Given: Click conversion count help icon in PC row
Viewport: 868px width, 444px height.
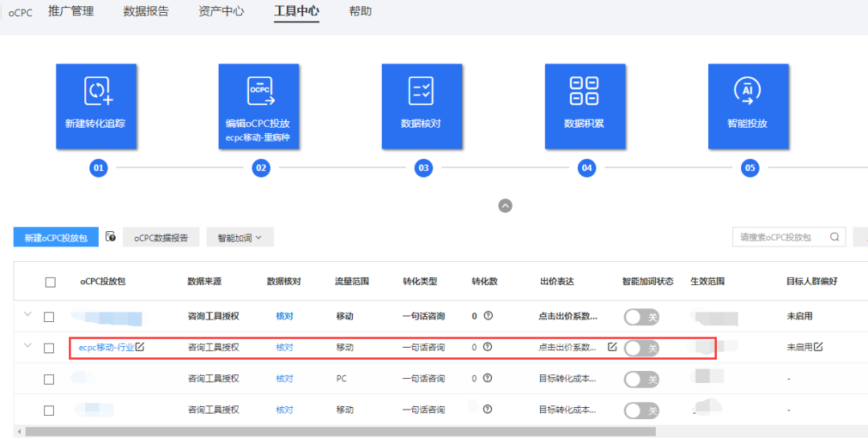Looking at the screenshot, I should tap(488, 378).
